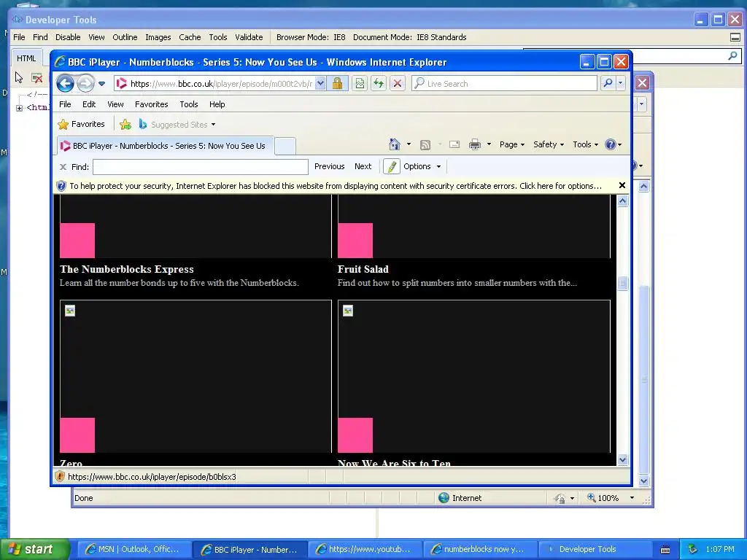Open the Page command bar menu

tap(511, 144)
